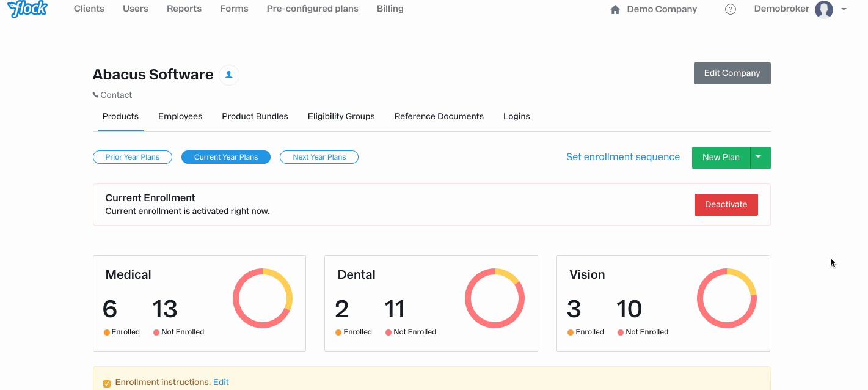Screen dimensions: 868x390
Task: Open the Users menu
Action: coord(136,9)
